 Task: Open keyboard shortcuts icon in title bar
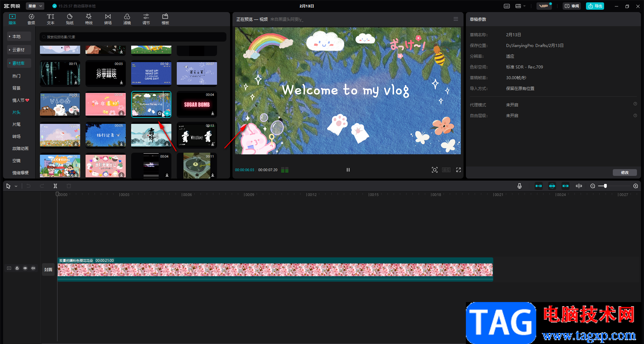[x=507, y=6]
